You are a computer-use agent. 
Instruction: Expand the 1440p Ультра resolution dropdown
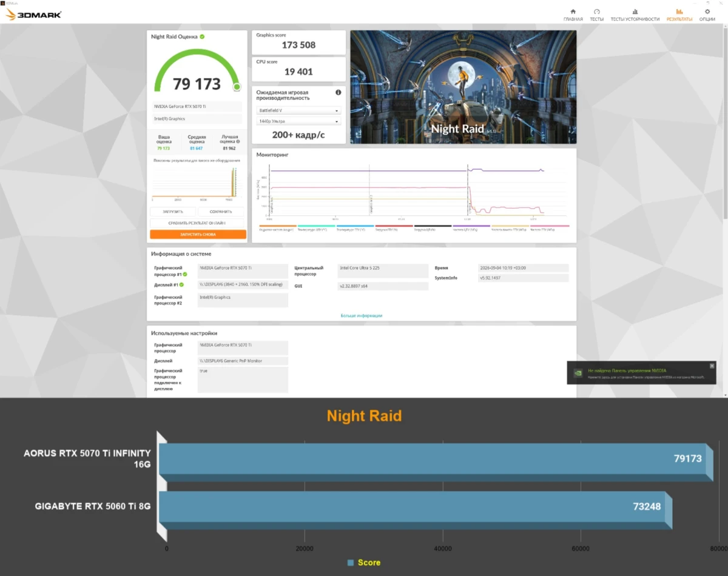click(299, 121)
